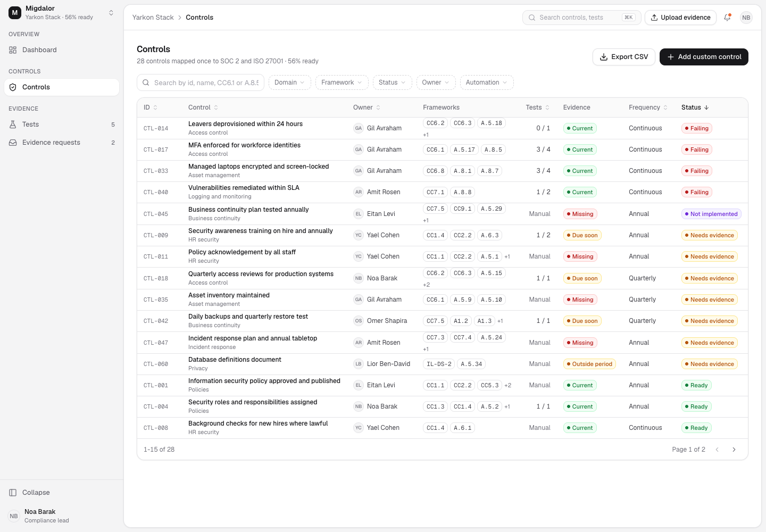Open Tests in sidebar
The image size is (766, 532).
(62, 124)
